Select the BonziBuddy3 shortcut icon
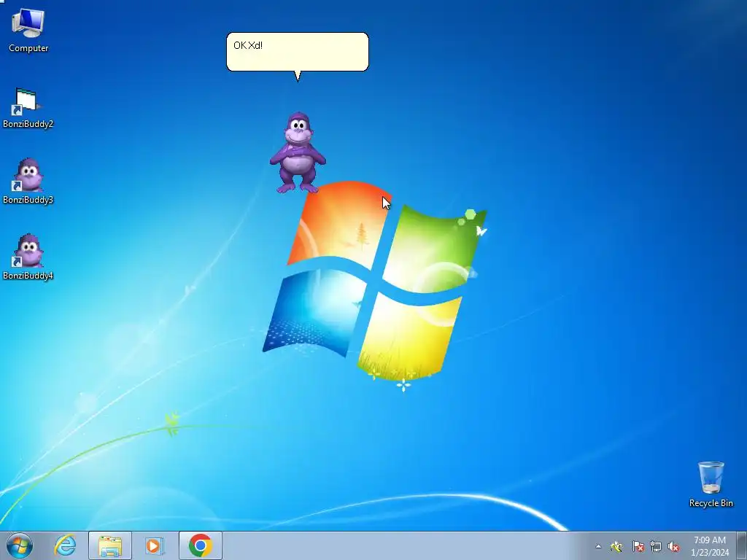 (28, 182)
